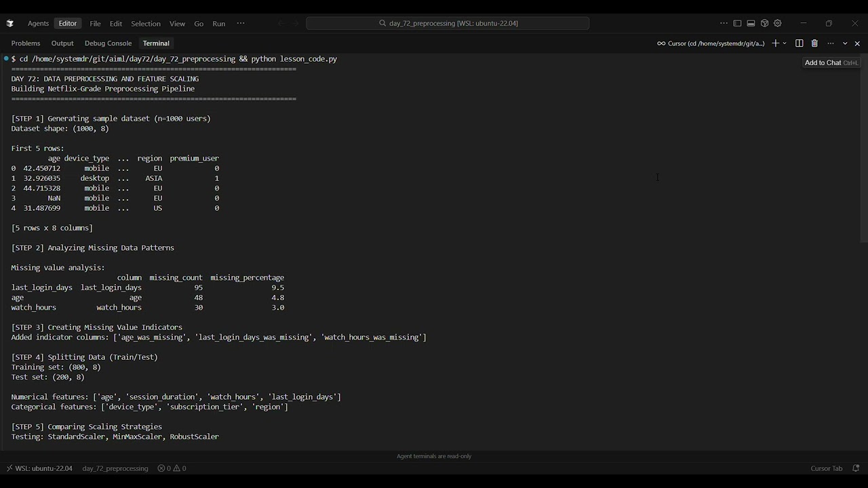868x488 pixels.
Task: Select the Cursor terminal instance label
Action: [711, 43]
